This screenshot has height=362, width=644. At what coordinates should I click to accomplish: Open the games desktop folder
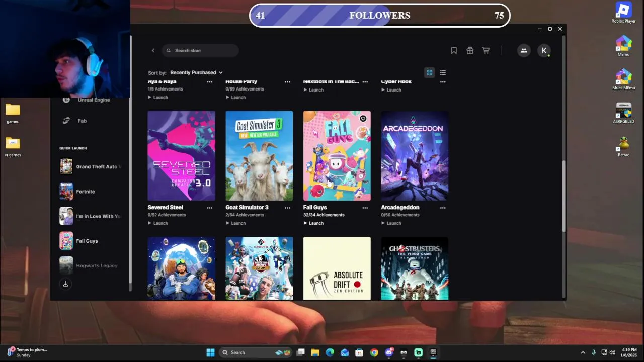point(13,114)
